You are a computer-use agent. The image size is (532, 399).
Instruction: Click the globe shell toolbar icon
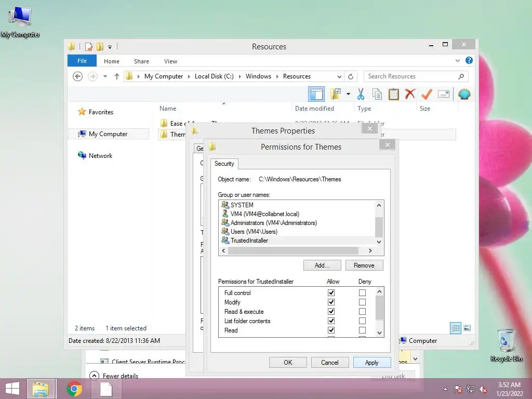click(x=464, y=94)
